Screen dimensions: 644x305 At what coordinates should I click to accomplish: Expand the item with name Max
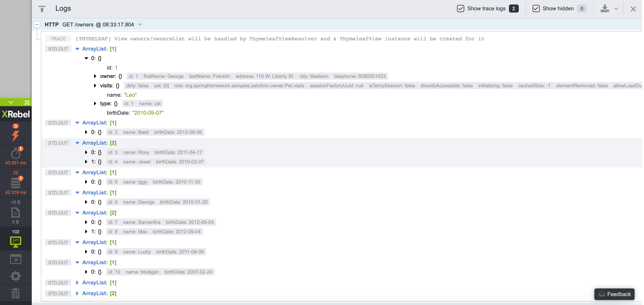tap(86, 232)
